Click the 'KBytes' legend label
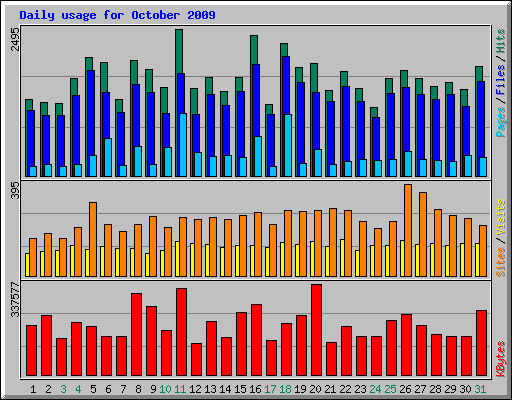512x400 pixels. (x=501, y=359)
